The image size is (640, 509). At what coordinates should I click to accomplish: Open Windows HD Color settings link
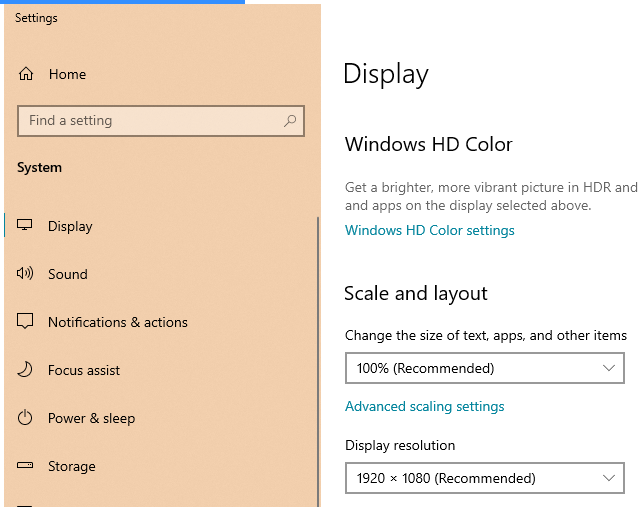[429, 230]
